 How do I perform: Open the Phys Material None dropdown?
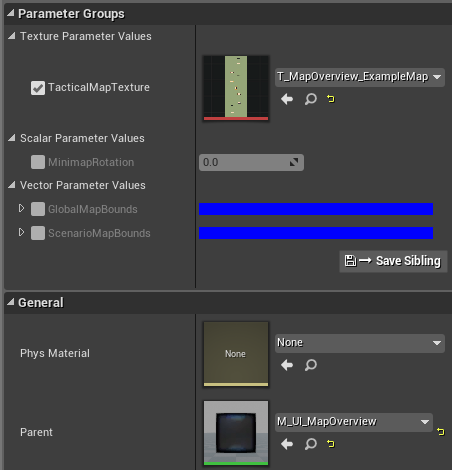360,343
